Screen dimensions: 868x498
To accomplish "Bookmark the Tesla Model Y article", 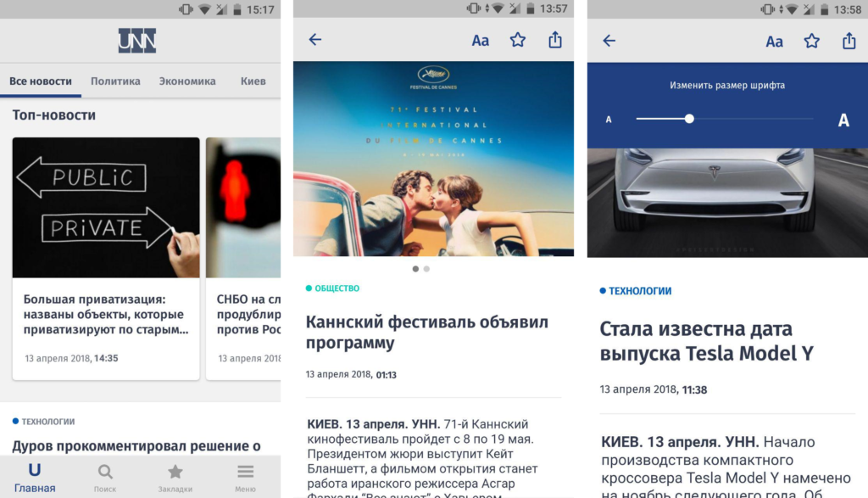I will point(811,41).
